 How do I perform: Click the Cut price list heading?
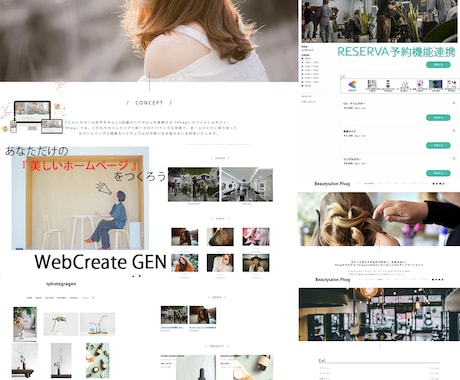click(x=322, y=361)
